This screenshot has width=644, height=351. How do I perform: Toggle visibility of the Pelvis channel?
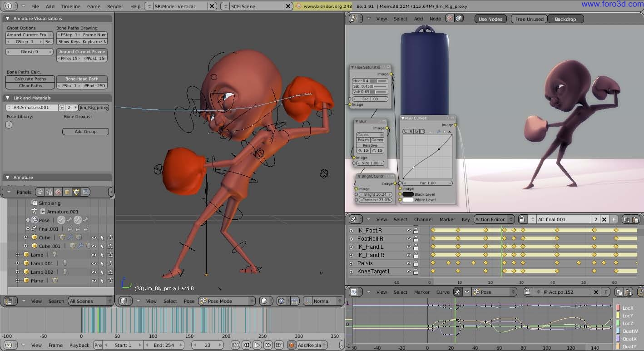click(x=409, y=263)
